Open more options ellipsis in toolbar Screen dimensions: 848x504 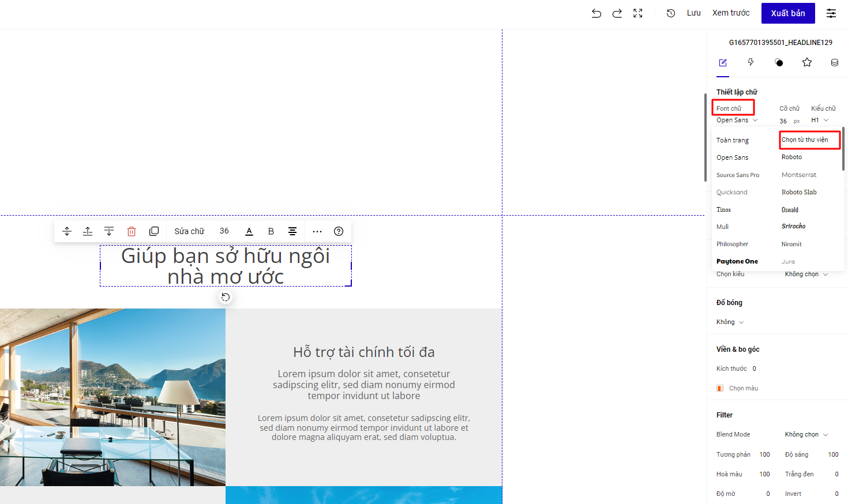coord(317,231)
